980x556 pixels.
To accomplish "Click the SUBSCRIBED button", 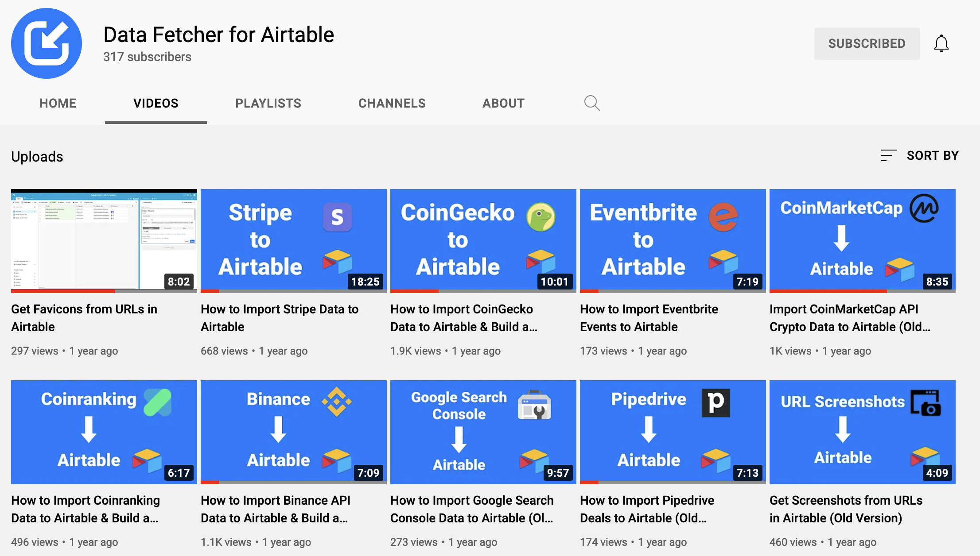I will [867, 43].
